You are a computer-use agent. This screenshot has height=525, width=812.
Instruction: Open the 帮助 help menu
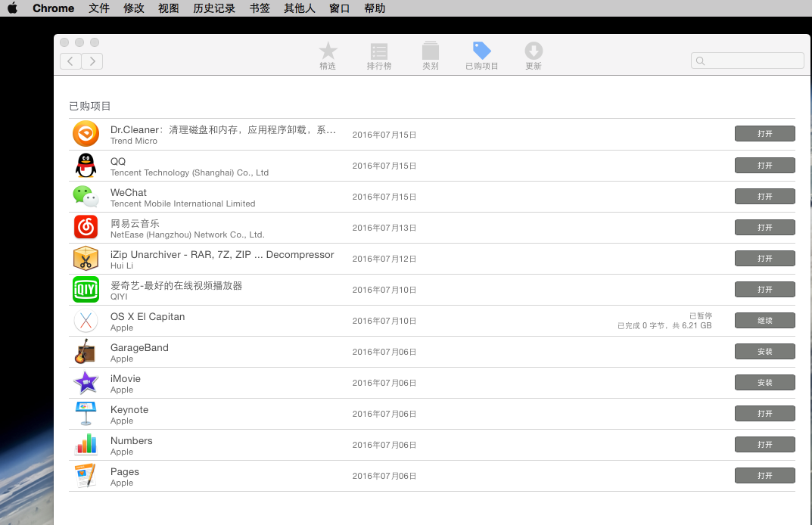pyautogui.click(x=375, y=8)
